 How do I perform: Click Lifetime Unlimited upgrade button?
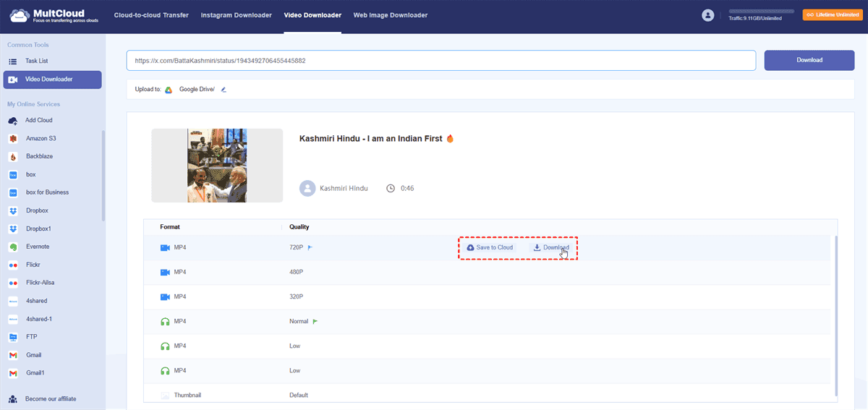[x=832, y=15]
